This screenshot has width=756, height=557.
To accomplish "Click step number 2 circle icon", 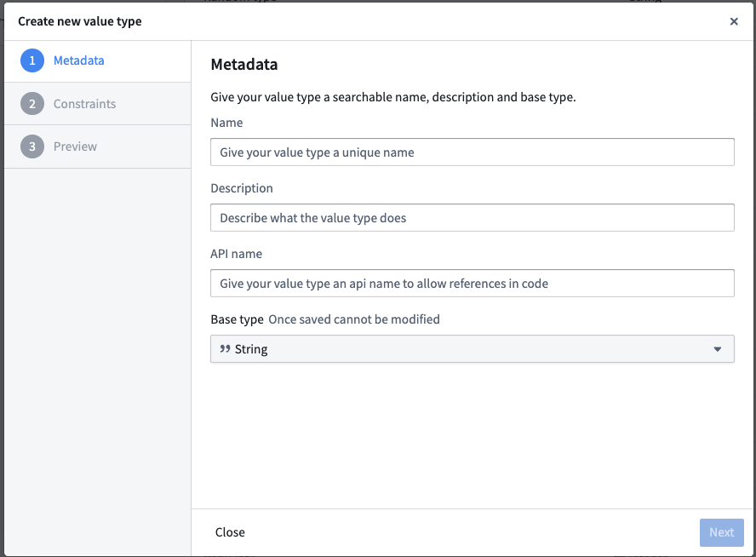I will pyautogui.click(x=32, y=104).
